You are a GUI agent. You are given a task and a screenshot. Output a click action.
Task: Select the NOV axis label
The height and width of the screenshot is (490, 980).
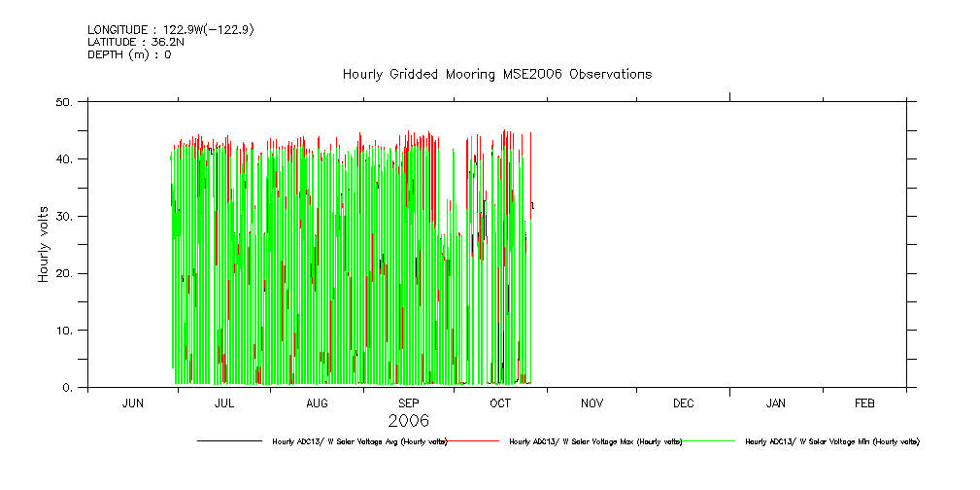(x=591, y=402)
